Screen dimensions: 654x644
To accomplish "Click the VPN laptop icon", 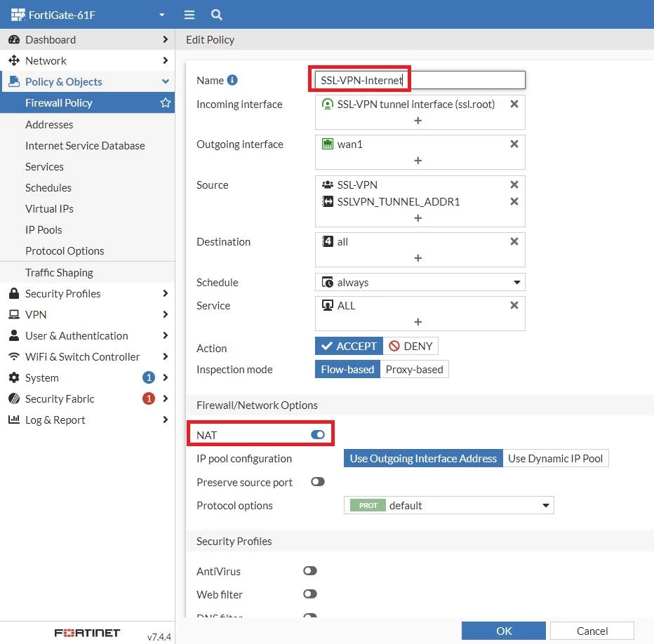I will [x=14, y=314].
